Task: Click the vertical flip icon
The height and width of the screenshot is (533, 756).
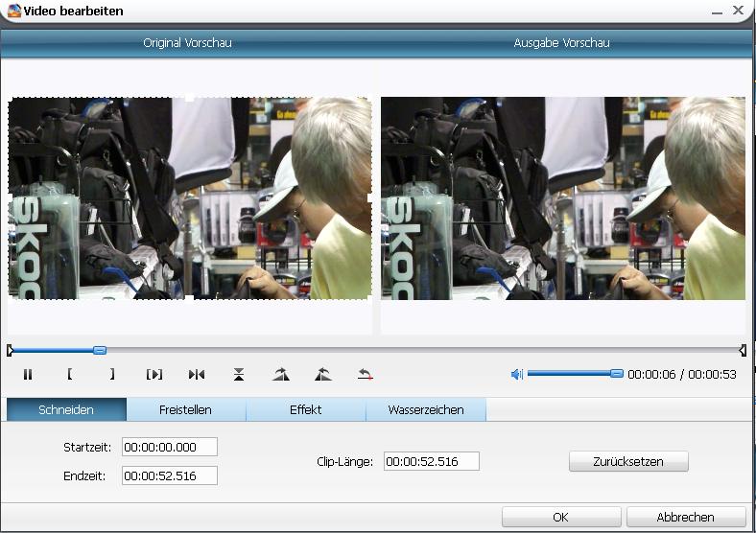Action: (239, 375)
